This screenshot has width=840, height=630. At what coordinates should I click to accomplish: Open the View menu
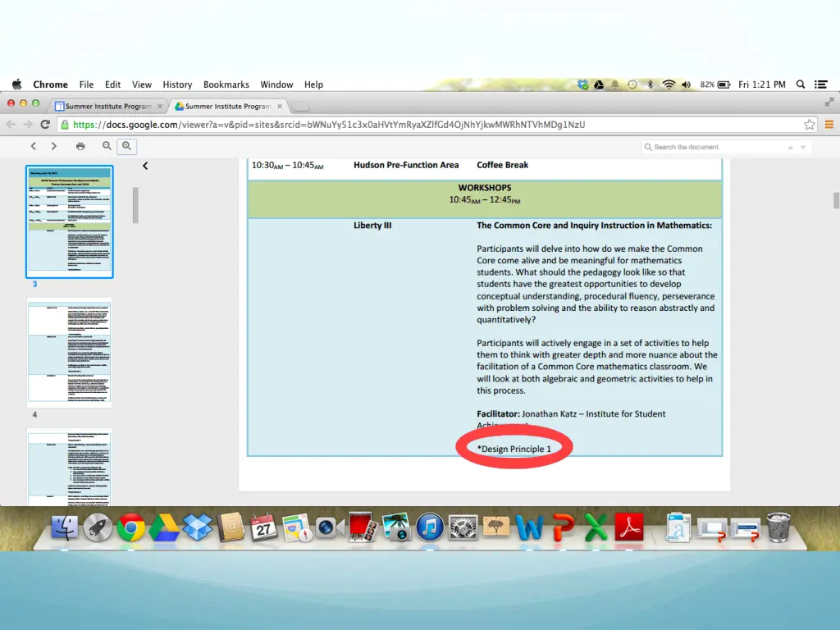(x=141, y=84)
